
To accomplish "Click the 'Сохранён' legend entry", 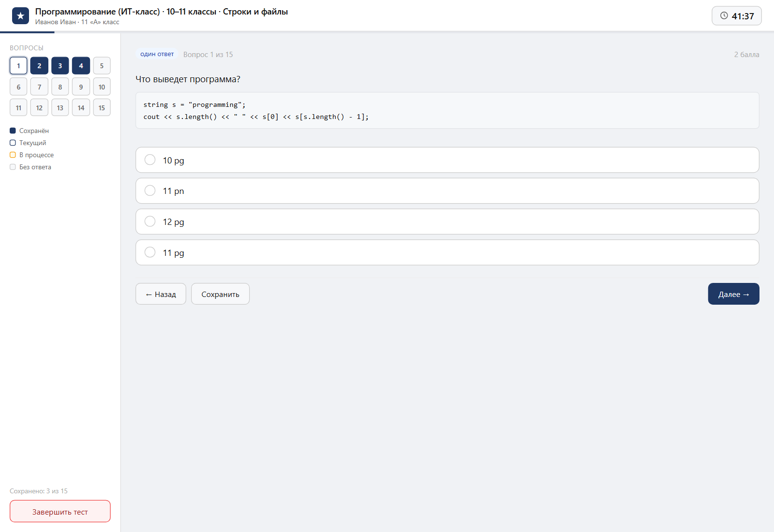I will (29, 131).
